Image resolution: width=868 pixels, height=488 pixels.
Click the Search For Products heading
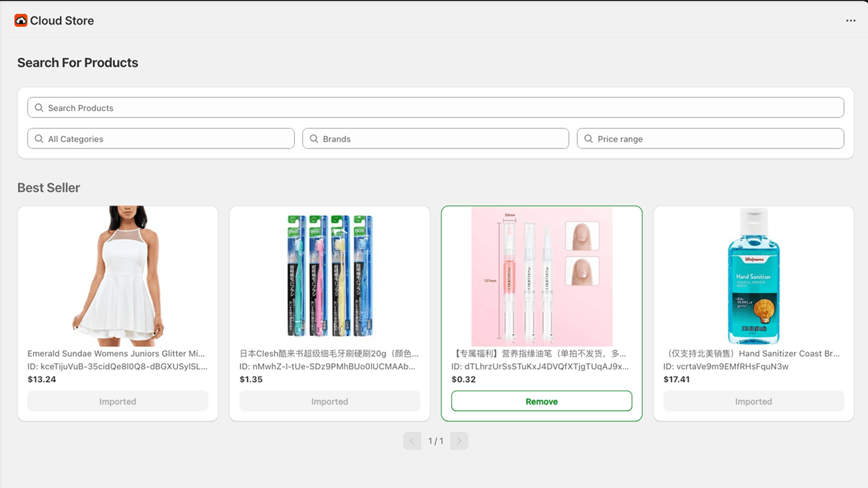point(78,63)
